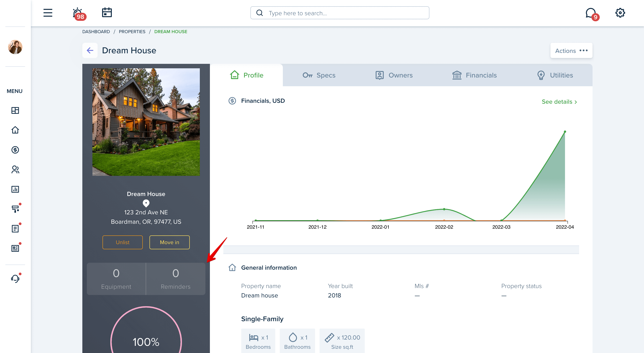The height and width of the screenshot is (353, 644).
Task: Open the people contacts icon in sidebar
Action: click(15, 170)
